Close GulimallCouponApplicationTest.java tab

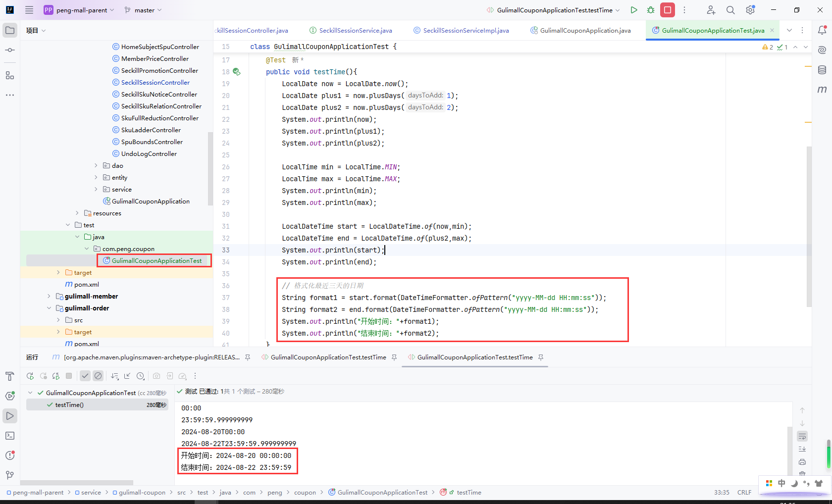coord(772,30)
